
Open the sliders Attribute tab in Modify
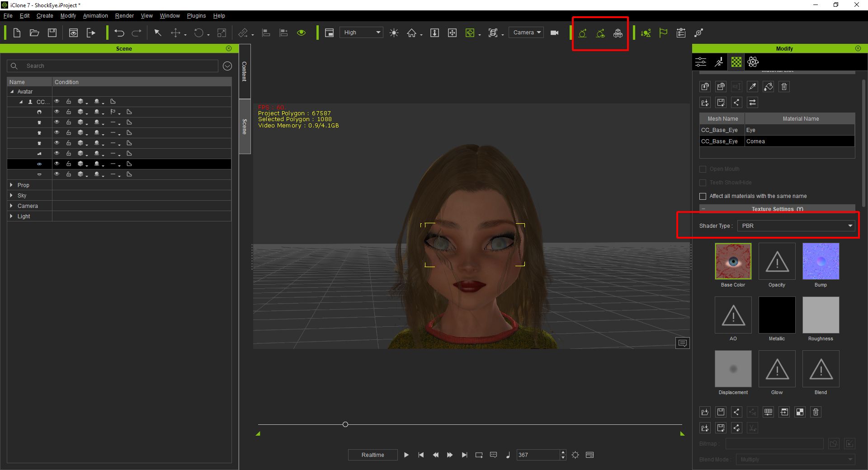[x=701, y=62]
